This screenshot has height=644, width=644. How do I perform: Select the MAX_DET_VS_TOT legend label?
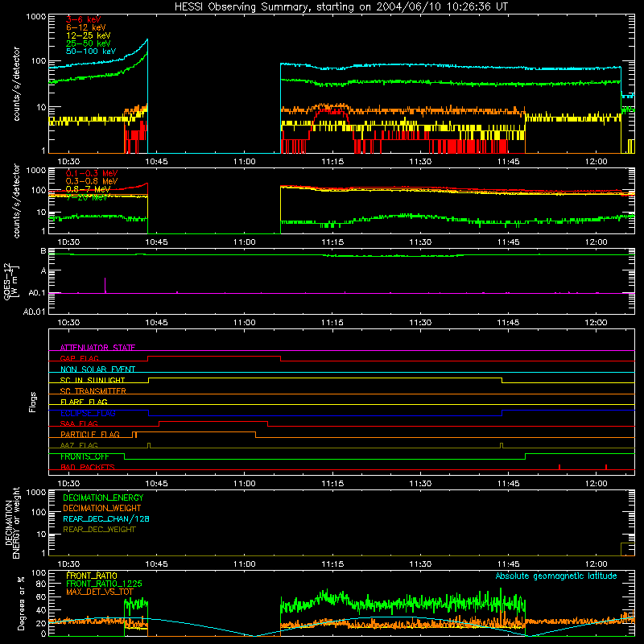(x=100, y=592)
